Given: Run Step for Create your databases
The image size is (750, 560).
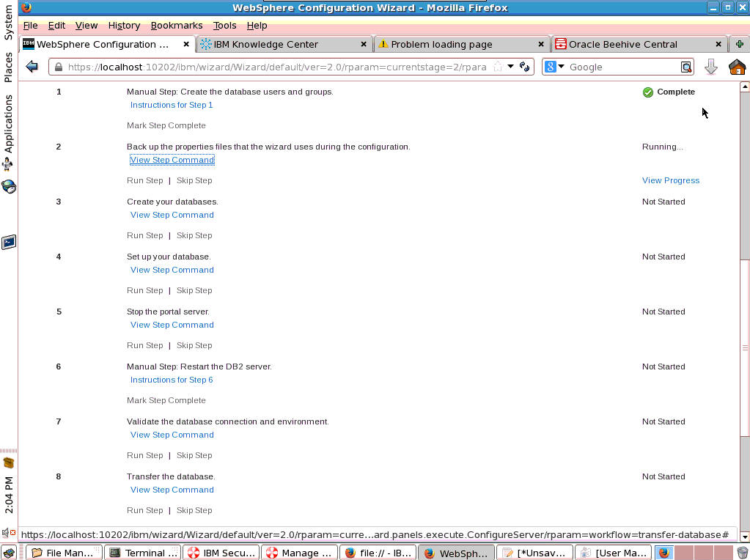Looking at the screenshot, I should point(144,235).
